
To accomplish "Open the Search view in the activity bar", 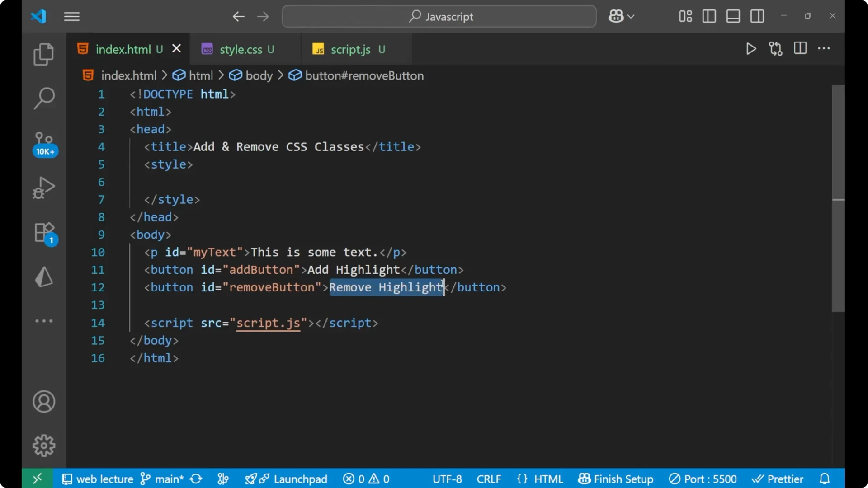I will click(x=43, y=98).
